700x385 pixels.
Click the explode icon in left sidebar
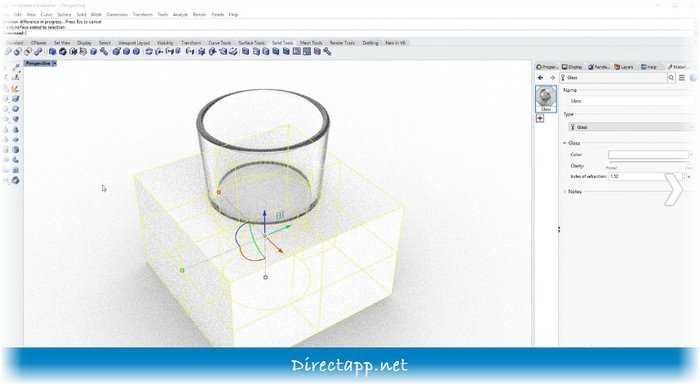15,89
